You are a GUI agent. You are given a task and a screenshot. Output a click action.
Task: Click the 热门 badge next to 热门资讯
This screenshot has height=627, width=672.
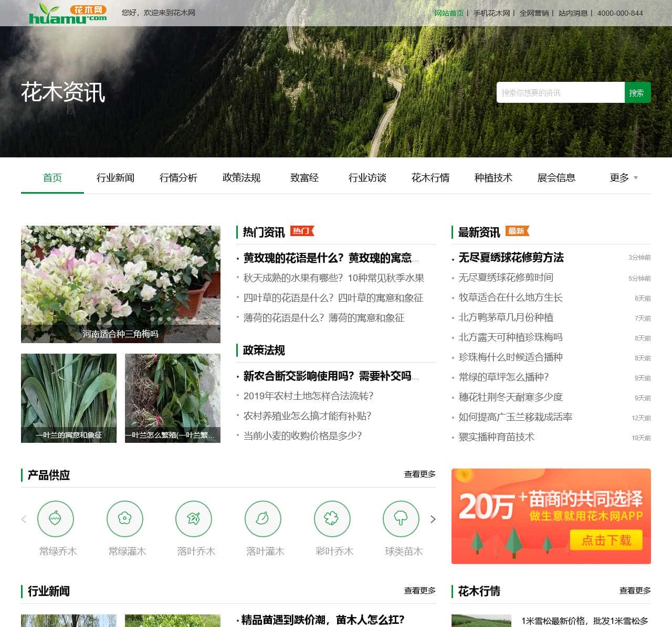pyautogui.click(x=302, y=230)
